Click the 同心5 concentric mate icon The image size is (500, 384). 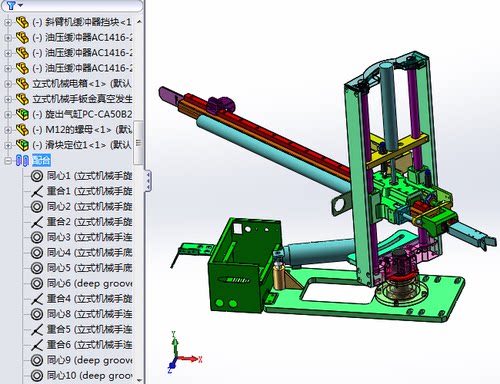tap(37, 268)
